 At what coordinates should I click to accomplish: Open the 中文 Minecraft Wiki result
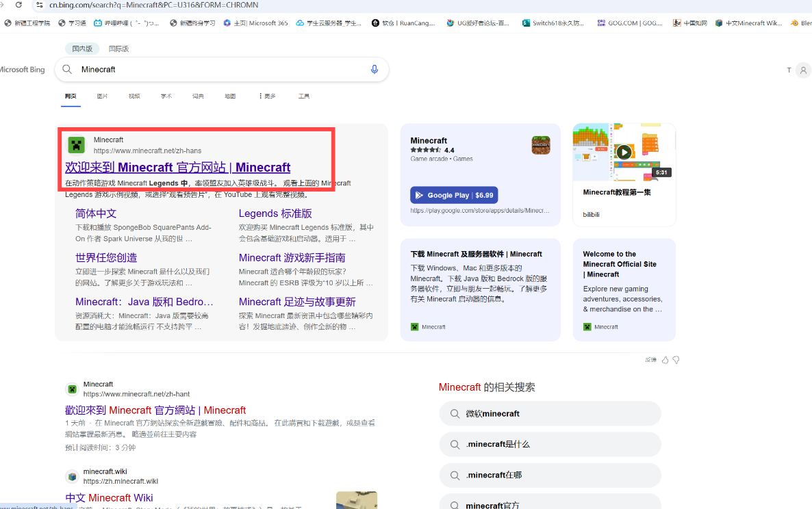[x=110, y=497]
